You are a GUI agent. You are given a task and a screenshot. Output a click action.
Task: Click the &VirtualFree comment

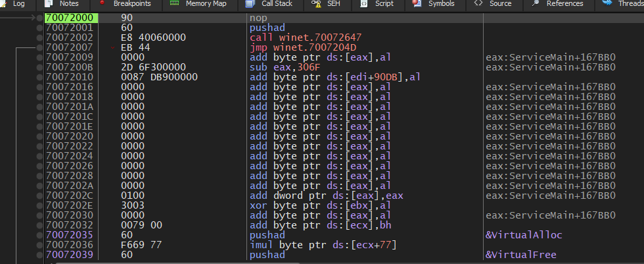[521, 255]
